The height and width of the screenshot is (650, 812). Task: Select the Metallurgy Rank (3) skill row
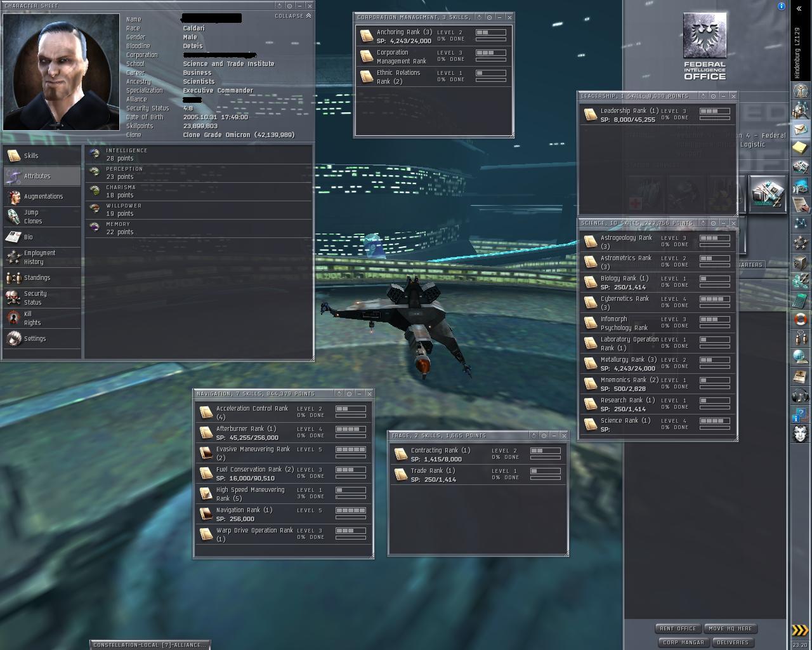pyautogui.click(x=658, y=364)
